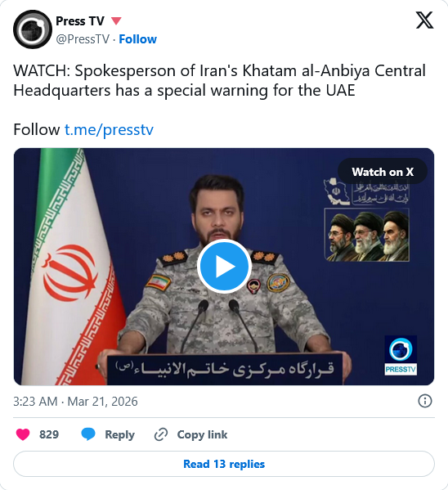The width and height of the screenshot is (448, 490).
Task: Open the X logo icon
Action: point(424,20)
